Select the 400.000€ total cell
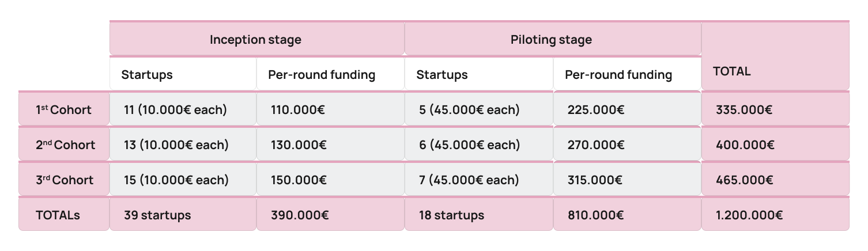 [775, 144]
